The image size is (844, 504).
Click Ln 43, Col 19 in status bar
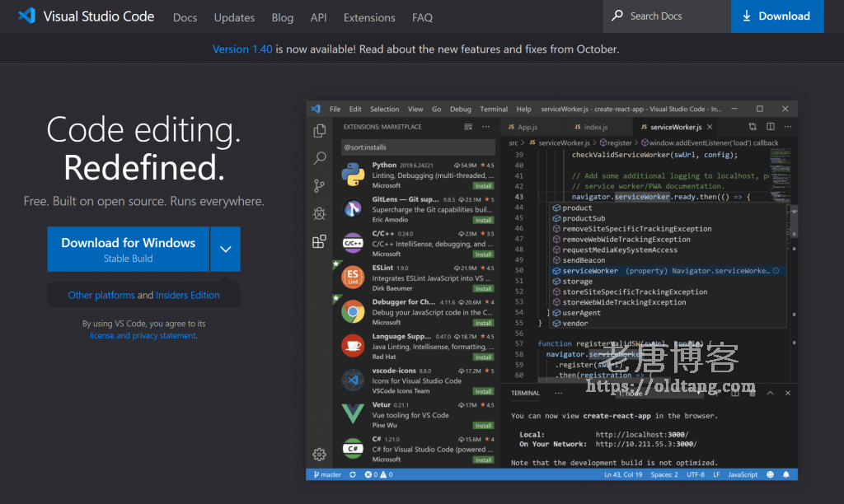[623, 475]
